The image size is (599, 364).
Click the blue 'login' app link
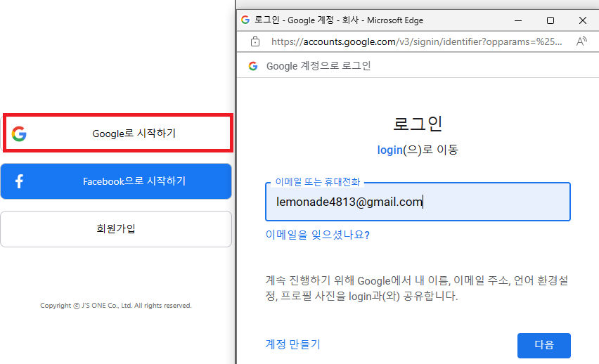tap(389, 150)
